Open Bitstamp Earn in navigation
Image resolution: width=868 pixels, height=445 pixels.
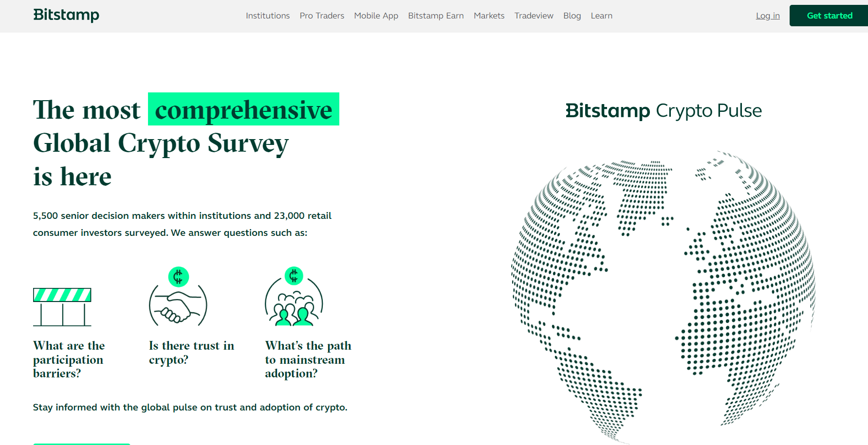[436, 16]
